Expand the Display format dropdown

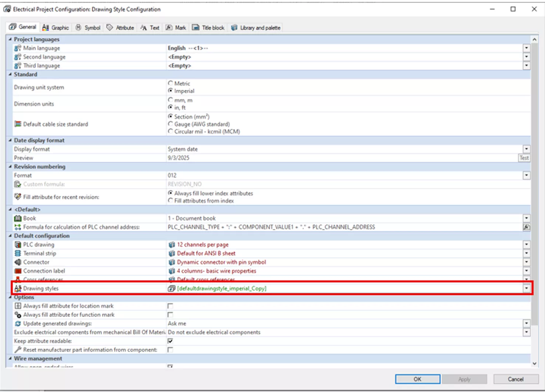point(526,149)
